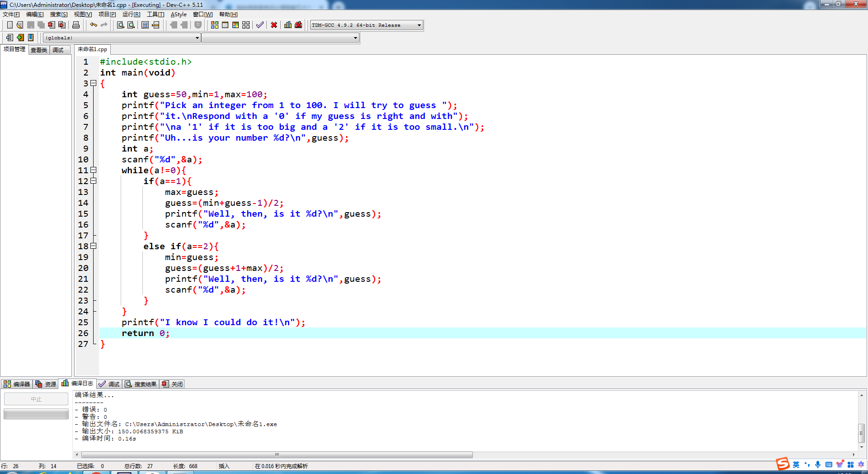Click the Close all files icon
Screen dimensions: 868x474
tap(62, 25)
